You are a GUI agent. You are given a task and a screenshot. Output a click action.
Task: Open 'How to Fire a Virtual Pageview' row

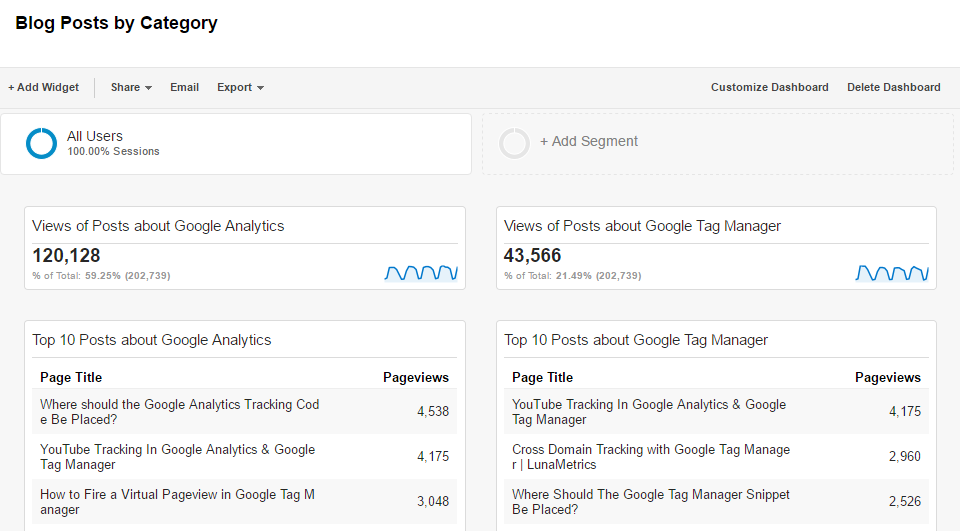244,501
